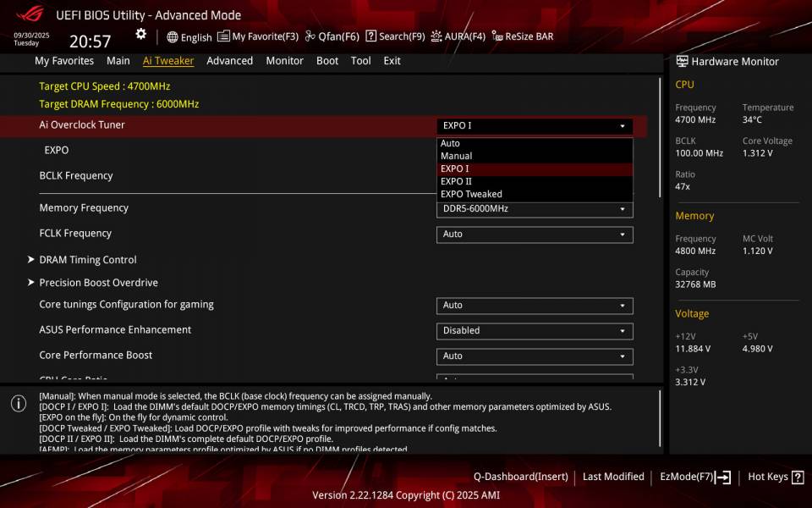
Task: View Last Modified changes
Action: coord(612,476)
